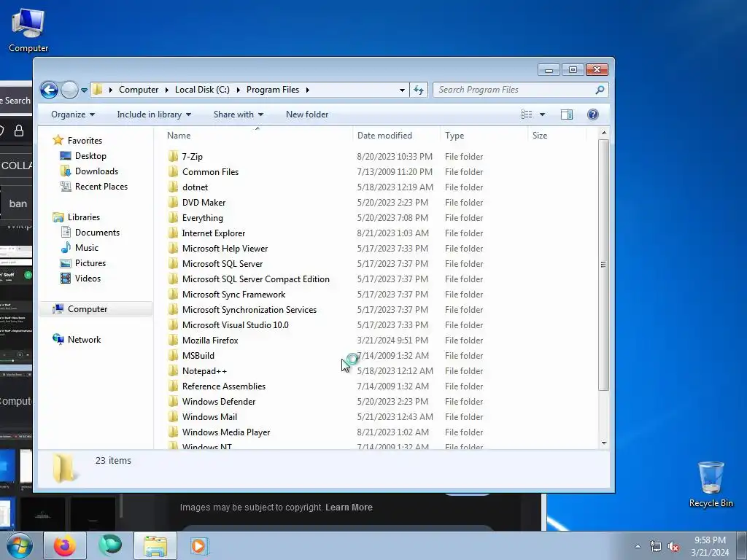Open the Organize menu

coord(73,114)
